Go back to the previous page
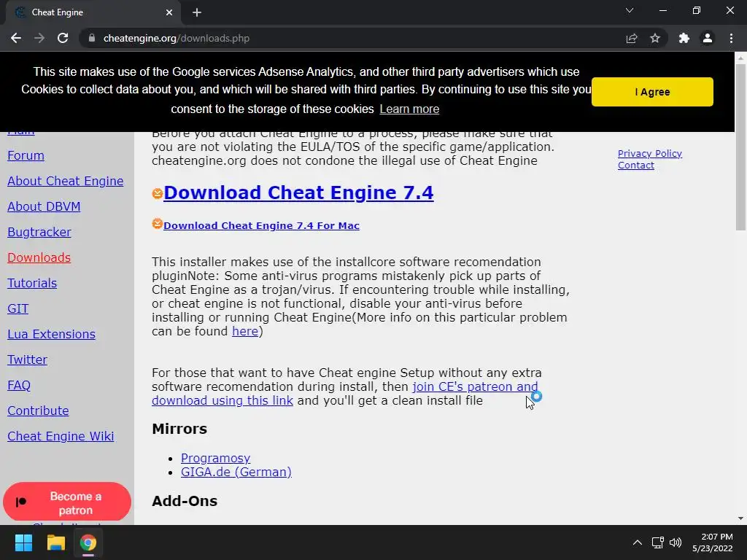Screen dimensions: 747x560 tap(16, 38)
